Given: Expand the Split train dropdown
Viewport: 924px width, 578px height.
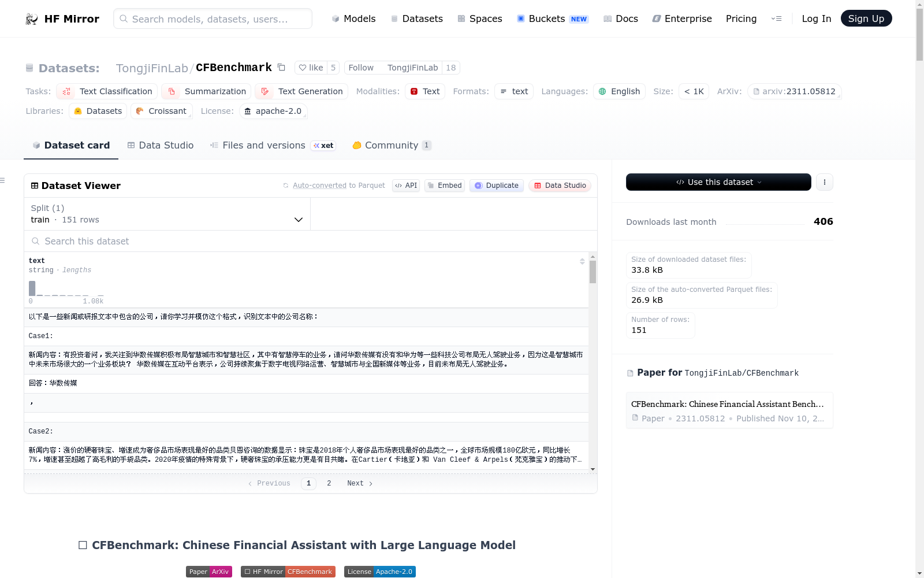Looking at the screenshot, I should click(x=167, y=214).
